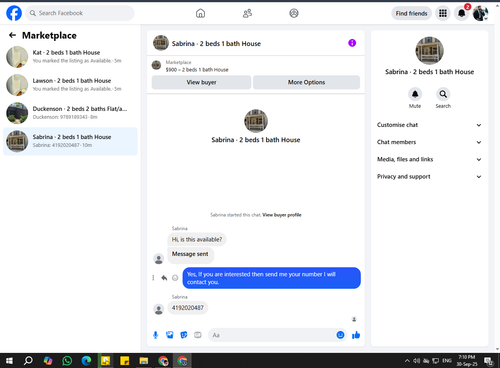Click the chat header Sabrina listing picture

pos(161,43)
